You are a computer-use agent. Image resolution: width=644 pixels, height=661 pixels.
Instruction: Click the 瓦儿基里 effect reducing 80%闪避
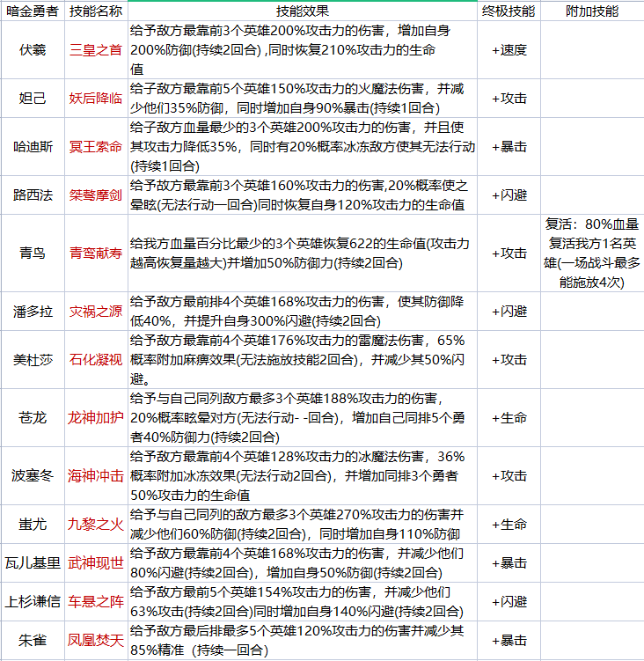302,562
